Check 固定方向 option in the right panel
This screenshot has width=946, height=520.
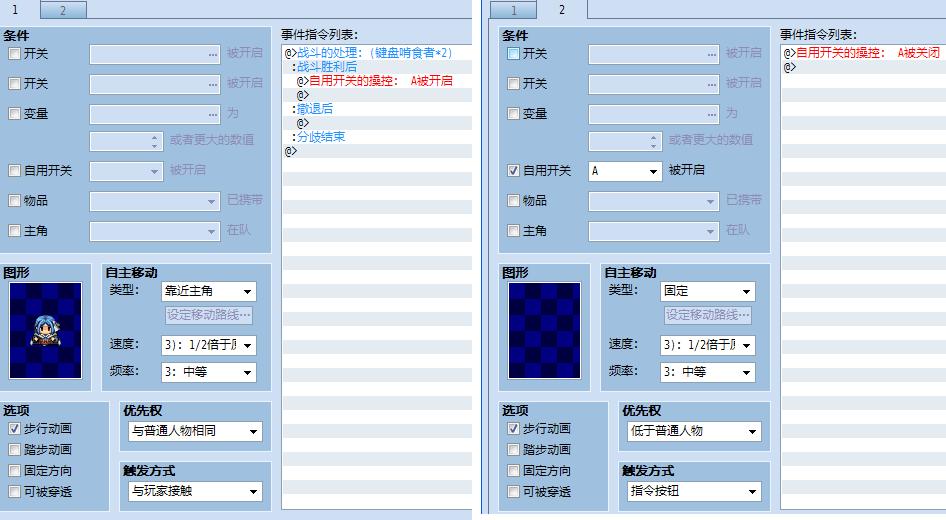pos(513,471)
